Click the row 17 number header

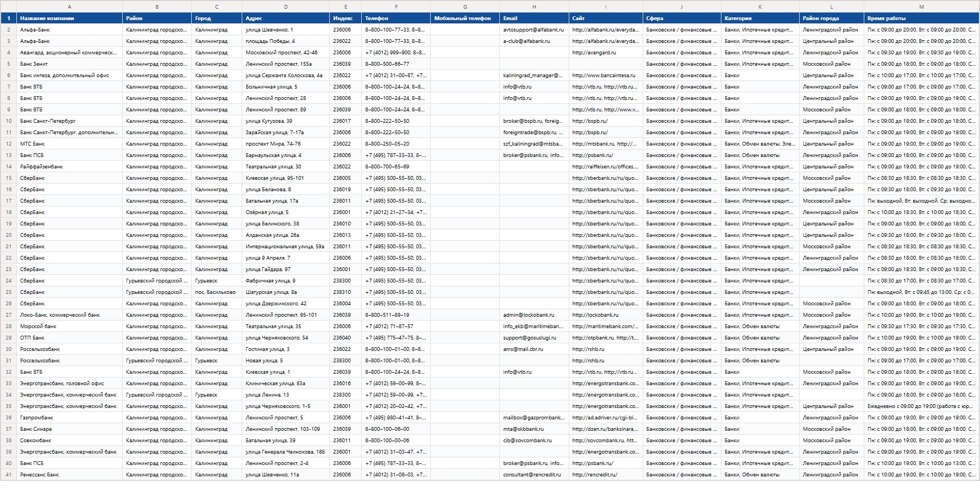(9, 201)
